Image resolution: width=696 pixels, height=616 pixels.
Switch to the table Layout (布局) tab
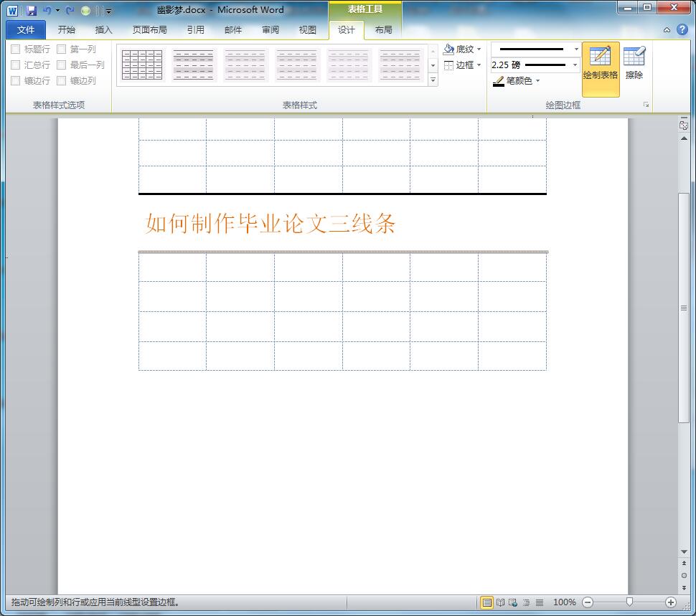[383, 29]
